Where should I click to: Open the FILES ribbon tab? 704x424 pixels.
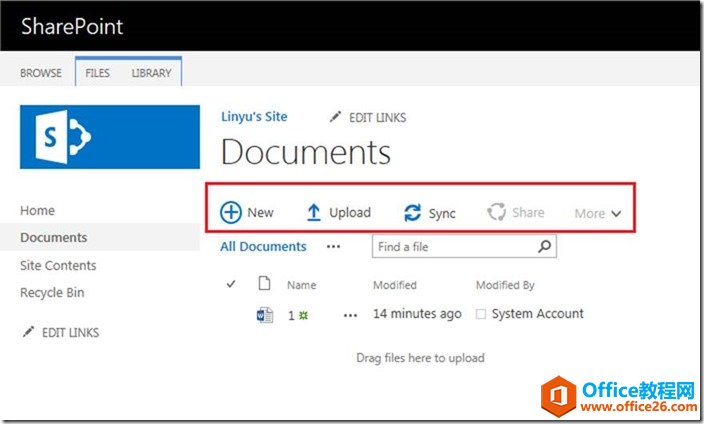pyautogui.click(x=97, y=73)
